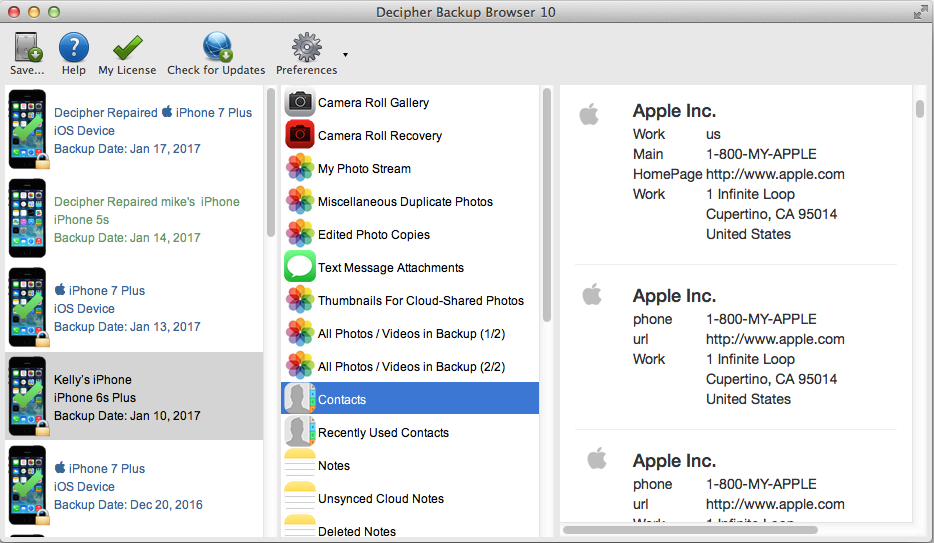Click first contact's Apple logo avatar

(x=589, y=113)
